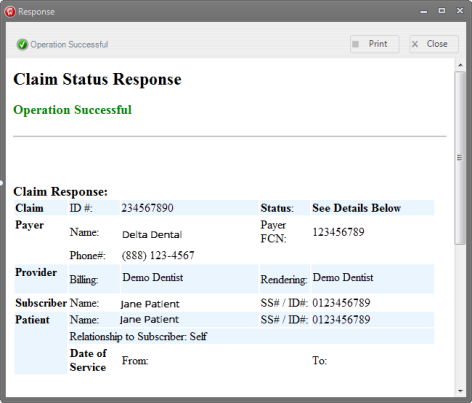Click the empty scrollbar track below thumb
The height and width of the screenshot is (403, 472).
pyautogui.click(x=460, y=315)
